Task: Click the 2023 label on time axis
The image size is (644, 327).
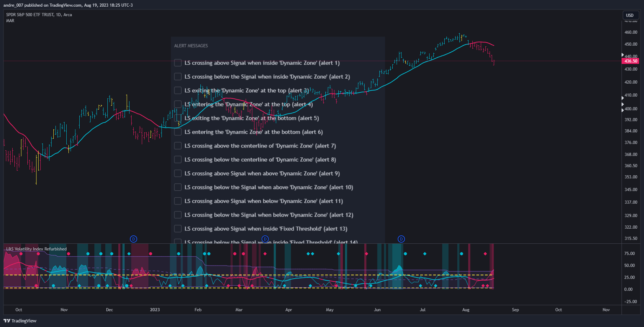Action: (155, 310)
